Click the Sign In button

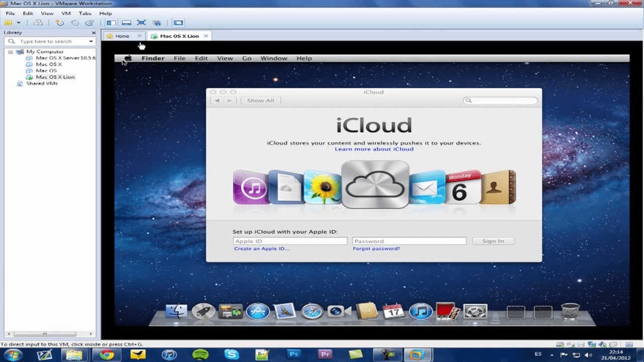click(x=493, y=241)
